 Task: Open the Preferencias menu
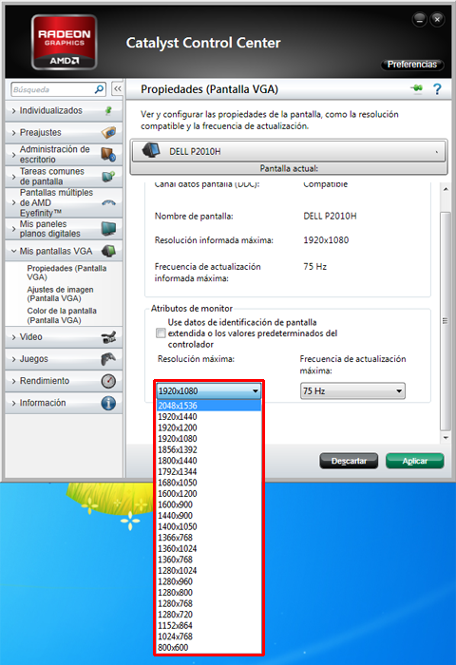pyautogui.click(x=412, y=64)
